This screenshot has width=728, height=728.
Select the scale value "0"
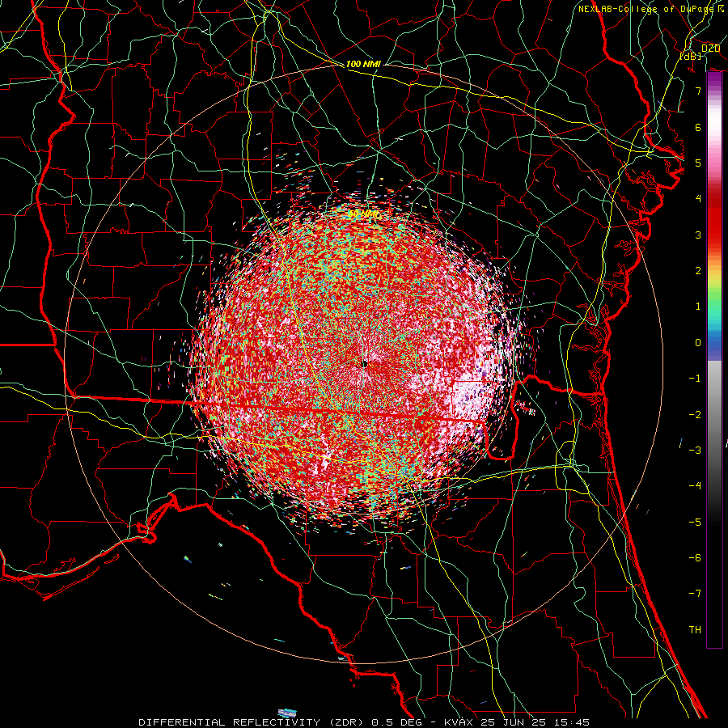click(x=698, y=343)
